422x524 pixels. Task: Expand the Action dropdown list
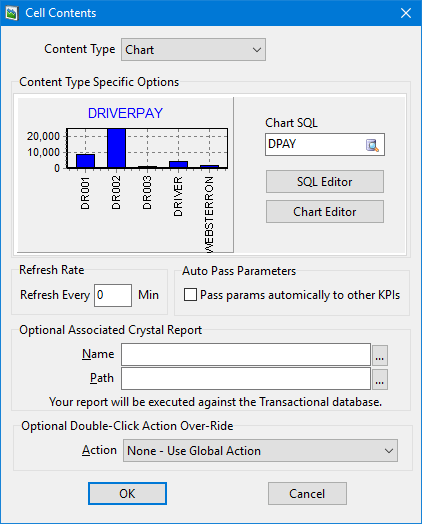pyautogui.click(x=260, y=450)
